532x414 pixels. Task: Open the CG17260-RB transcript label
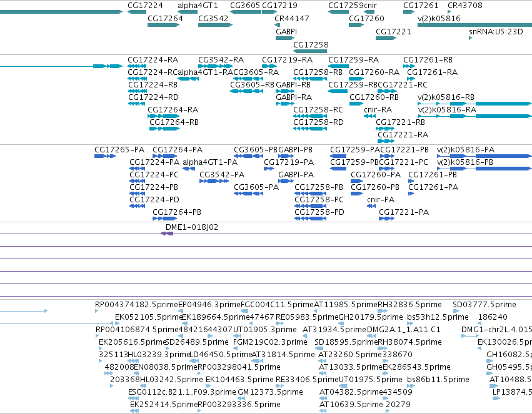coord(374,97)
